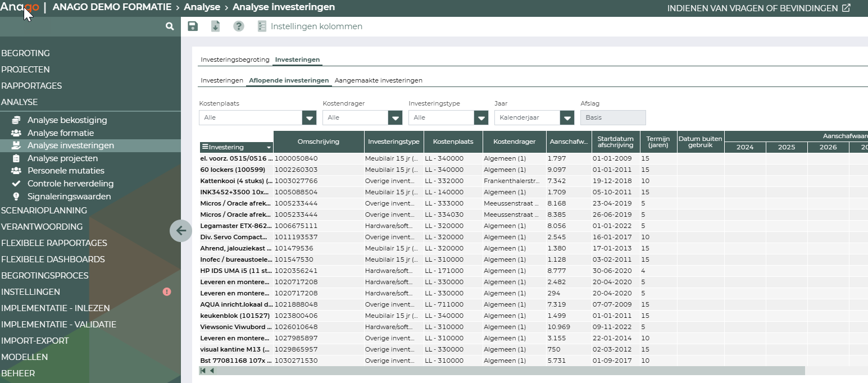
Task: Open the Kostenplaats dropdown
Action: [x=310, y=118]
